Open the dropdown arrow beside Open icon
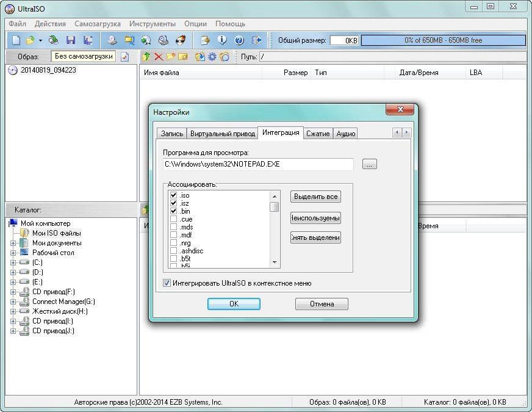This screenshot has width=532, height=412. pyautogui.click(x=40, y=40)
